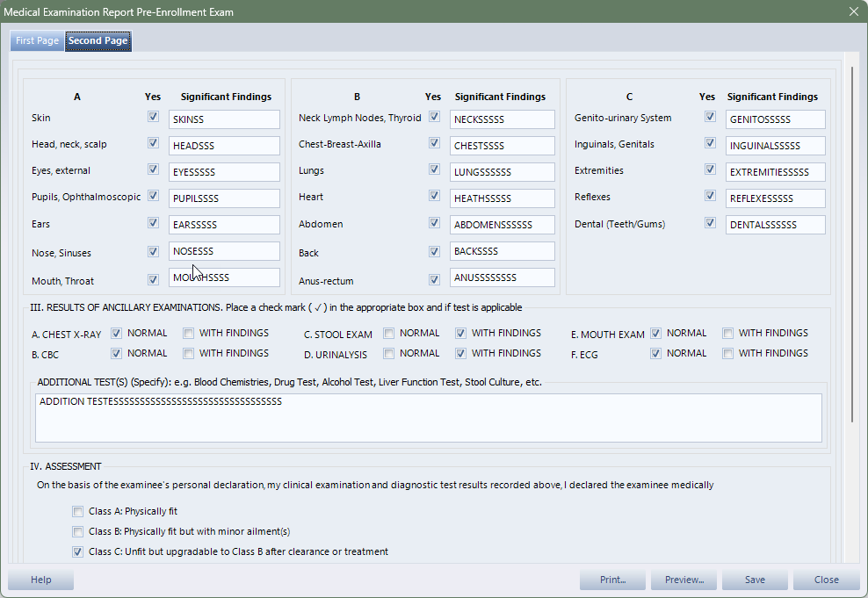Uncheck Class C unfit but upgradable option
Screen dimensions: 868x598
point(79,552)
